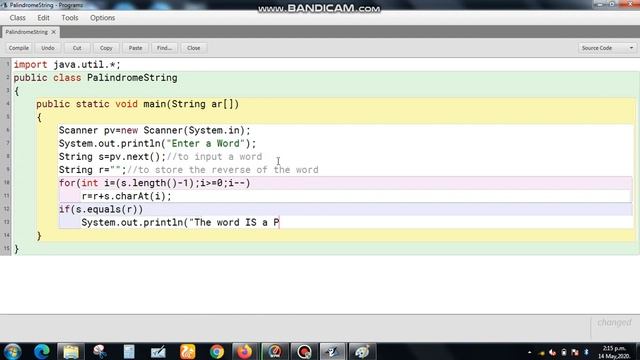Open the notepad document taskbar icon

129,351
